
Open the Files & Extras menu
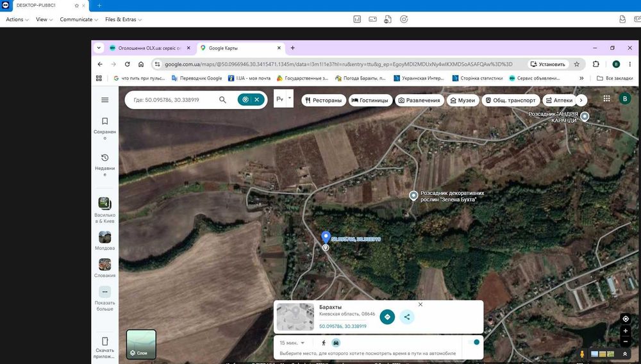[124, 19]
